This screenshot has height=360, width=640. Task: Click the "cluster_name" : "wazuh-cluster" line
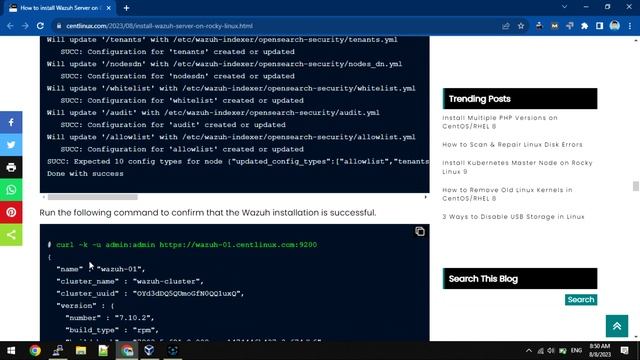pyautogui.click(x=130, y=281)
